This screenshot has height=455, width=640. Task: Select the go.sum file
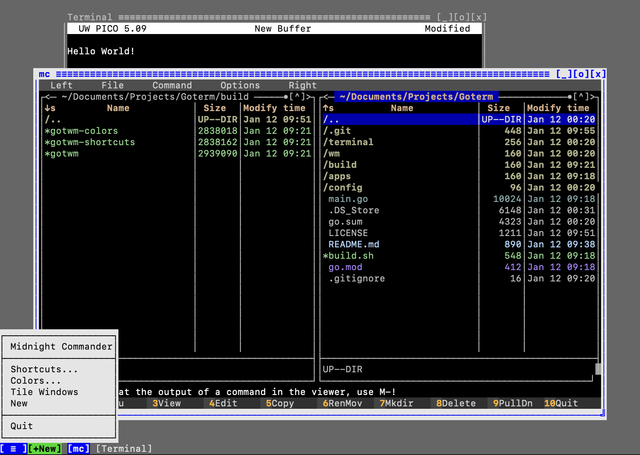459,222
